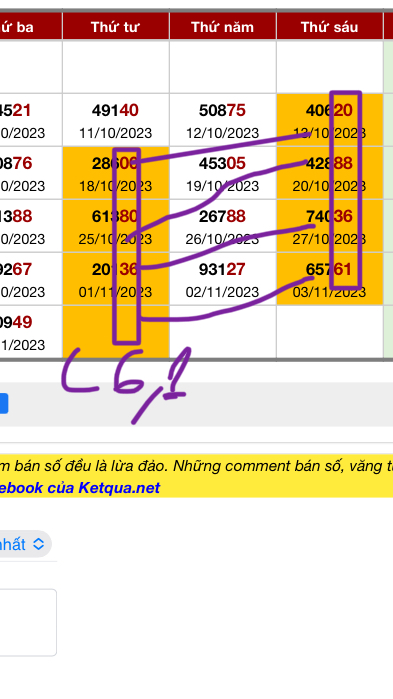Image resolution: width=393 pixels, height=699 pixels.
Task: Click the blue button at the left edge
Action: 4,403
